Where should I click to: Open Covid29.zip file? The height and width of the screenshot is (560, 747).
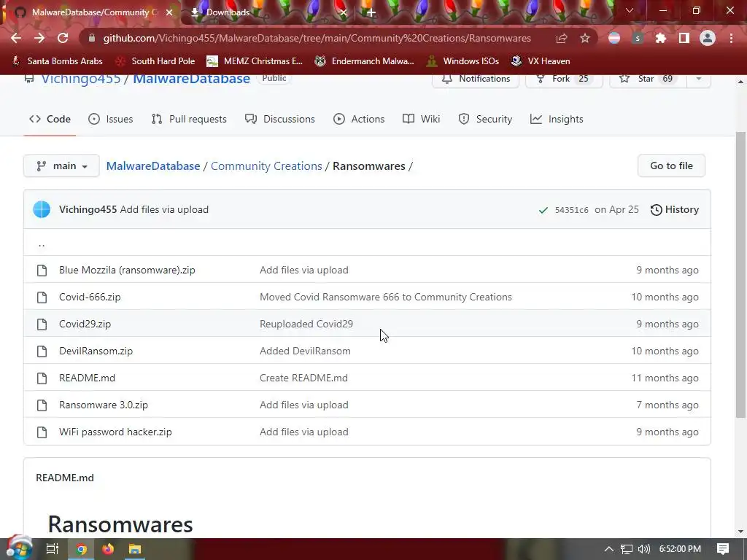click(x=85, y=324)
